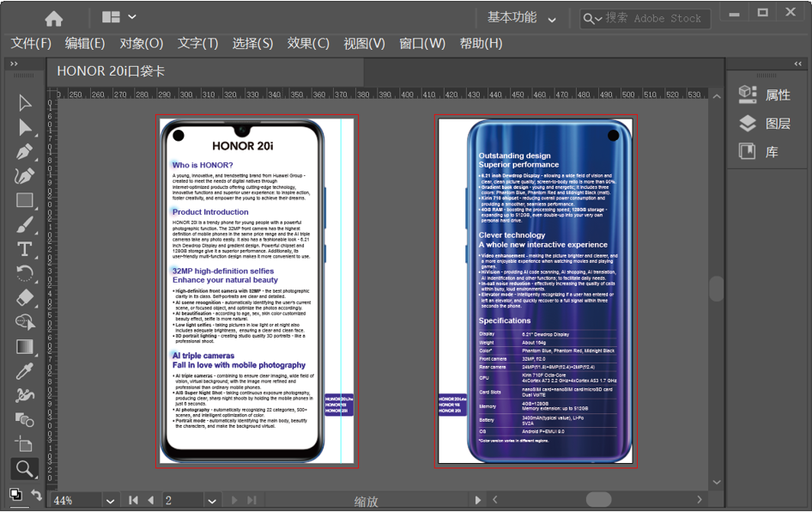Click the right artboard blue phone back

[549, 290]
